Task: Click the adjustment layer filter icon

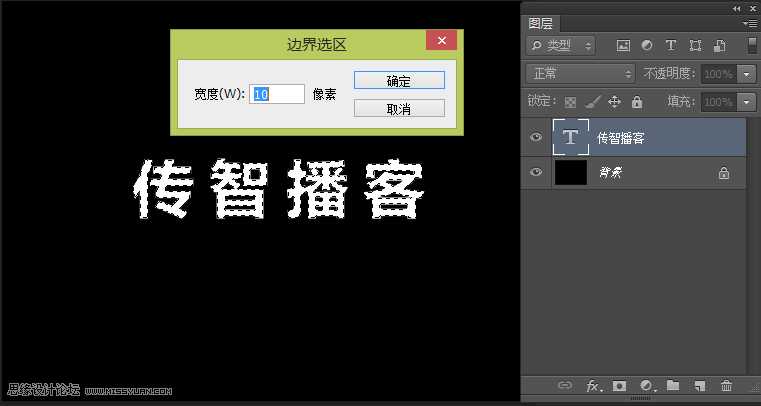Action: [x=647, y=45]
